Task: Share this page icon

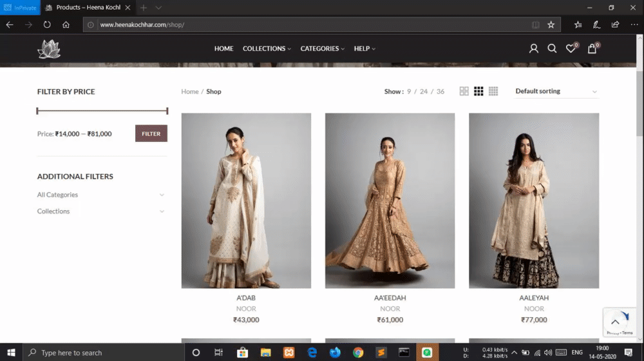Action: [x=615, y=24]
